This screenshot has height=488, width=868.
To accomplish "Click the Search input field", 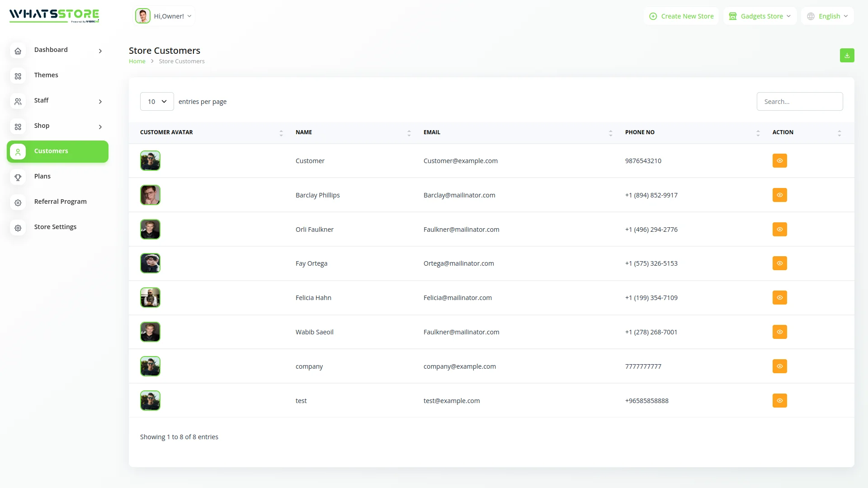I will pyautogui.click(x=799, y=102).
